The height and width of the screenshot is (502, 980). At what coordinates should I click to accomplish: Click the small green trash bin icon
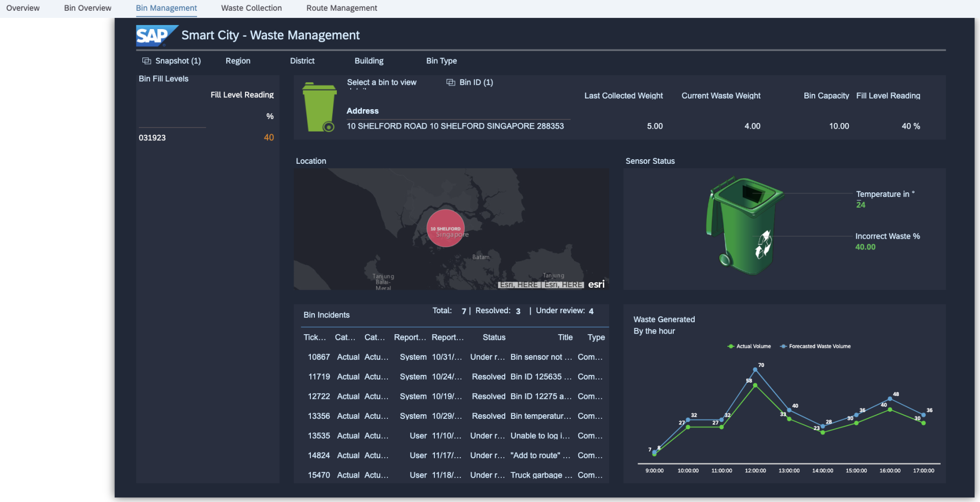(320, 107)
